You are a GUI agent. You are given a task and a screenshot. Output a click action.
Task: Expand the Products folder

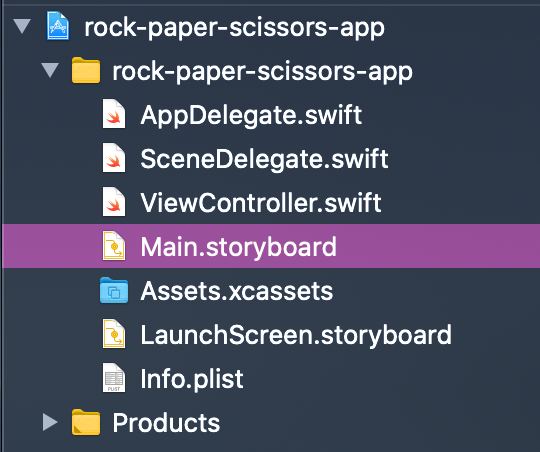pos(50,422)
